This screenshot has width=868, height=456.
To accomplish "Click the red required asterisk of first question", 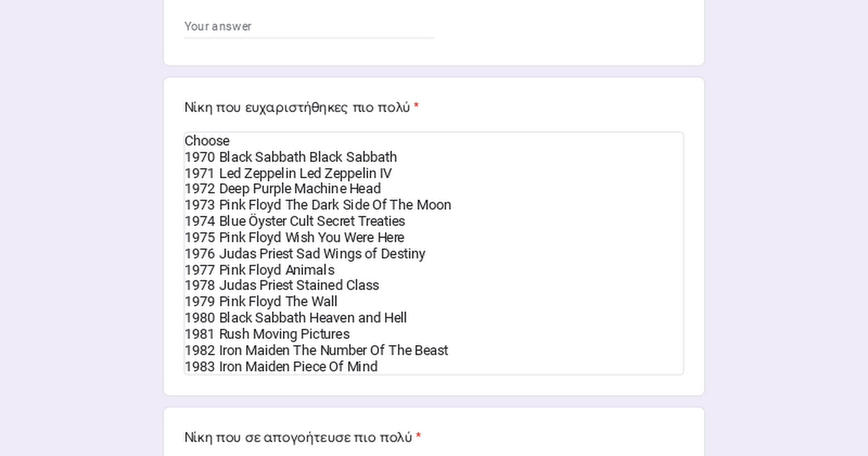I will coord(417,108).
